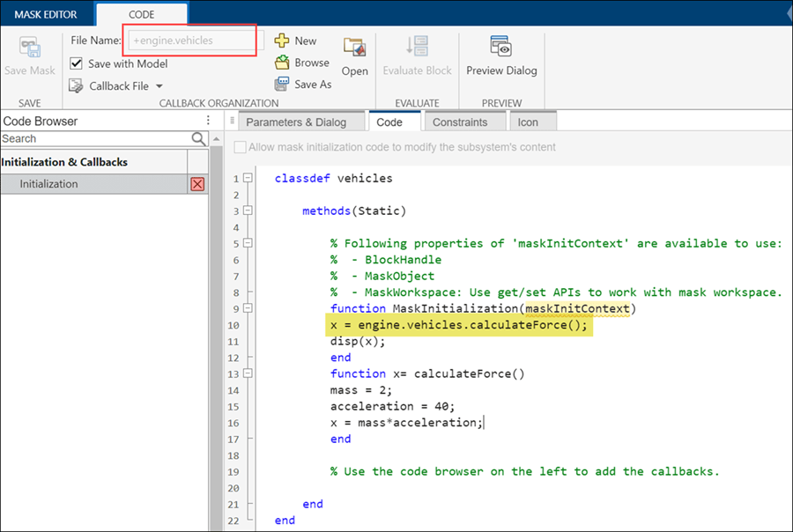
Task: Switch to the MASK EDITOR ribbon tab
Action: click(x=46, y=15)
